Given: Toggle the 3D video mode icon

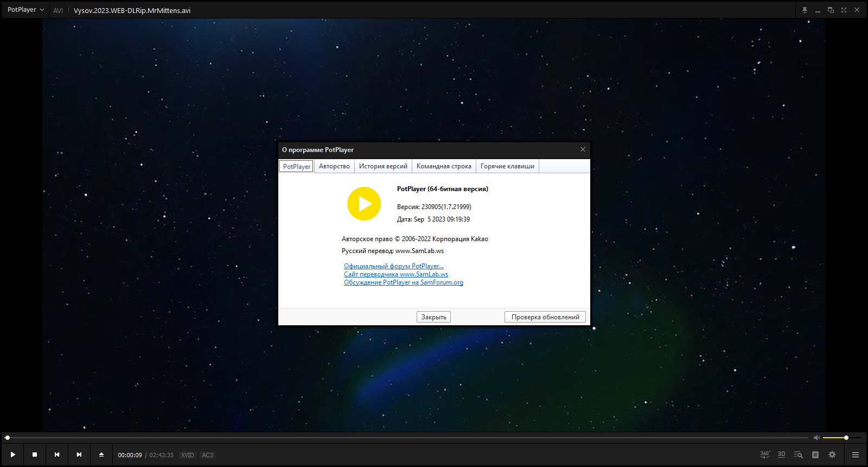Looking at the screenshot, I should coord(781,455).
